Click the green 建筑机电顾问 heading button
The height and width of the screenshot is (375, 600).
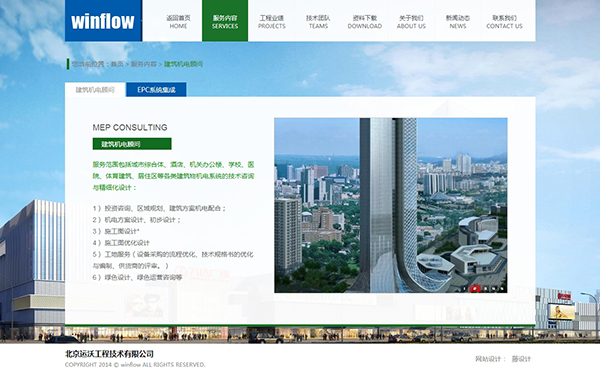tap(132, 144)
